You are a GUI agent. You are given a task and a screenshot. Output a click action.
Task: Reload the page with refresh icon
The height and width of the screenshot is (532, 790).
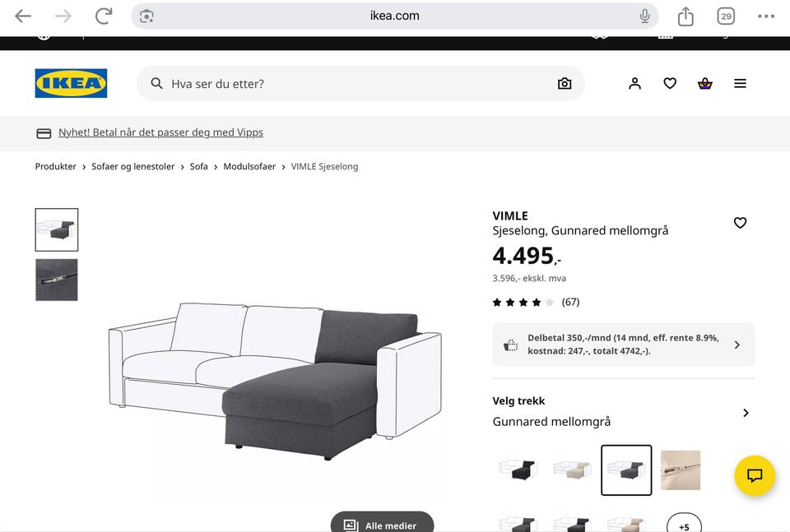104,16
